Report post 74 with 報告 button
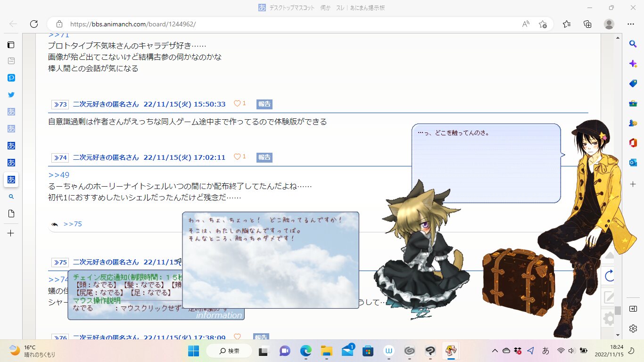This screenshot has width=644, height=362. [264, 157]
